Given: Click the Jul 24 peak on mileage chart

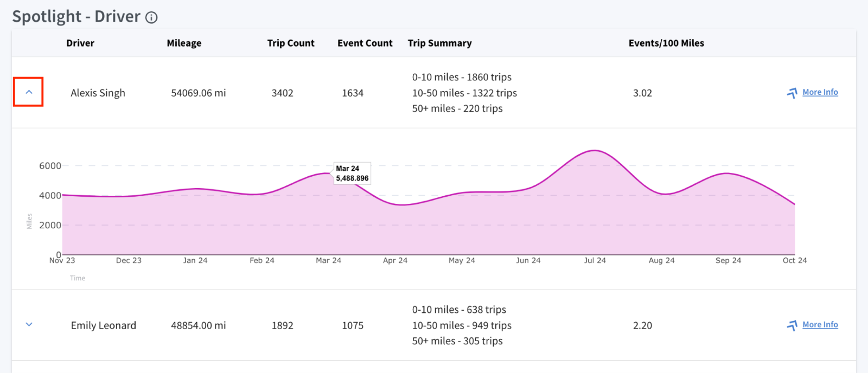Looking at the screenshot, I should pos(595,150).
